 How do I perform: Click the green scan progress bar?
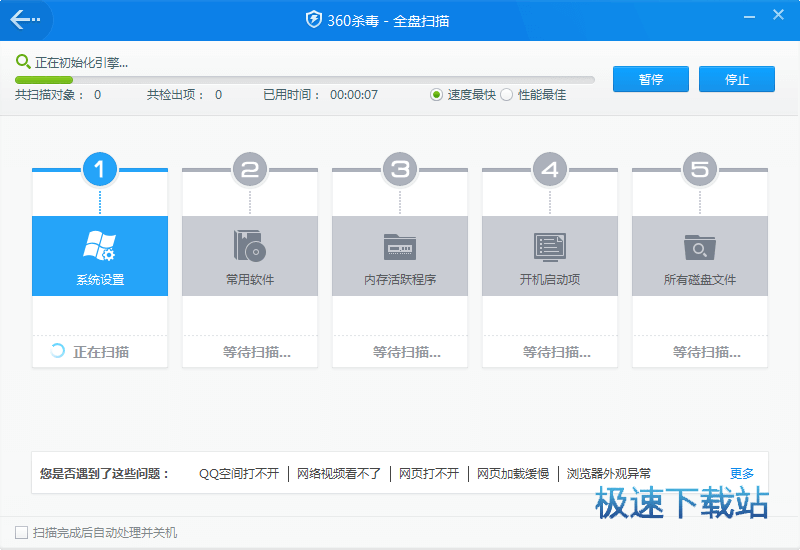coord(44,80)
